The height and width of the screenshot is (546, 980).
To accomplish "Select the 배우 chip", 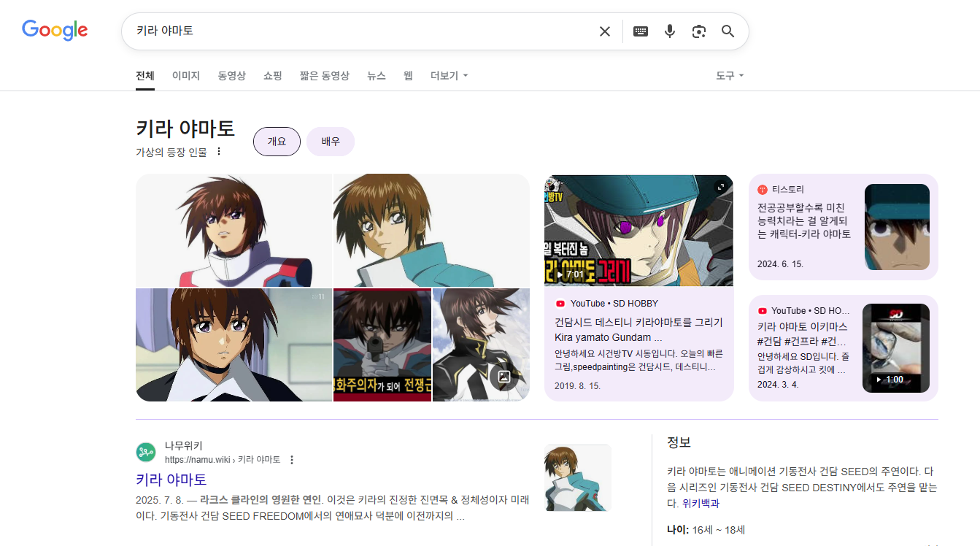I will click(x=331, y=142).
